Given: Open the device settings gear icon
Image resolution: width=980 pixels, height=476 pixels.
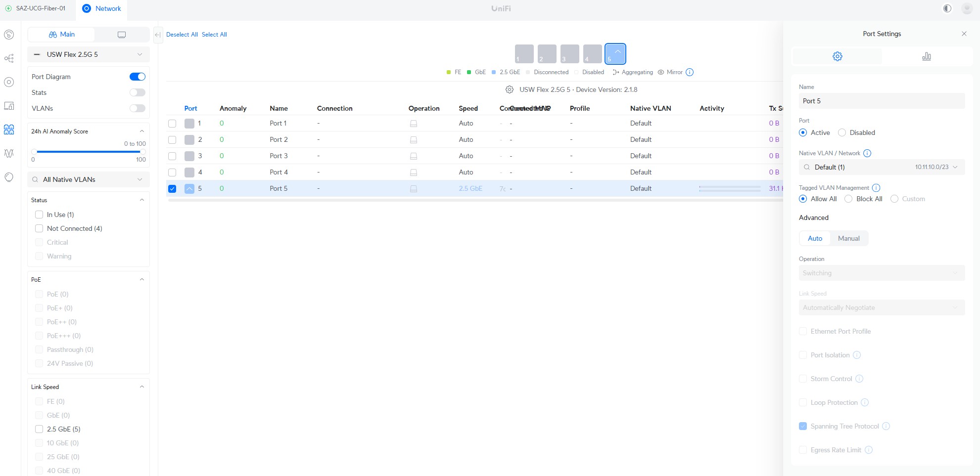Looking at the screenshot, I should pyautogui.click(x=509, y=89).
